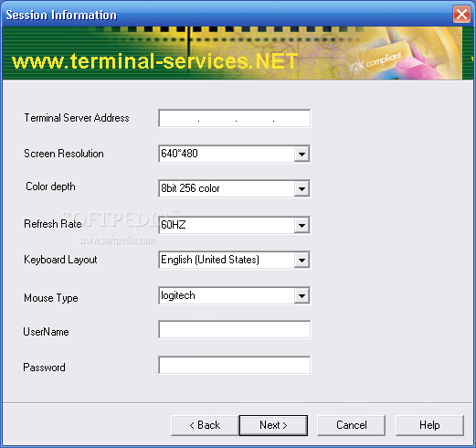Click the Password label

(x=44, y=368)
